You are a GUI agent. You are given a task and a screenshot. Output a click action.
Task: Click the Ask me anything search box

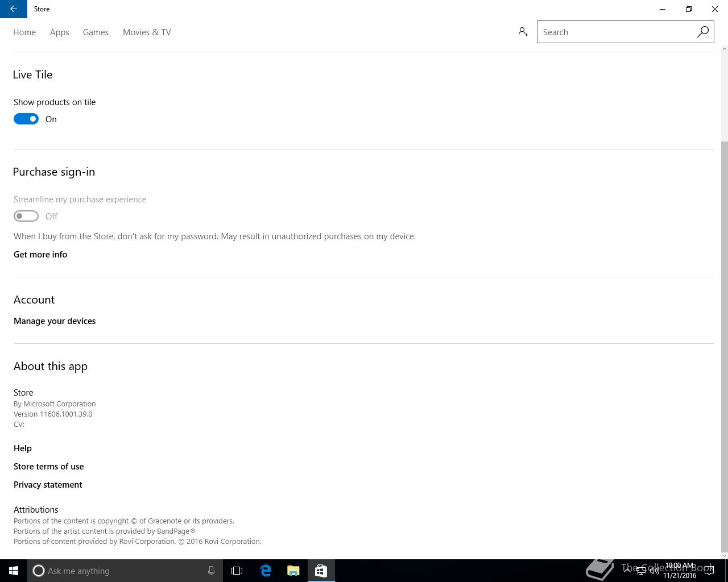(125, 571)
